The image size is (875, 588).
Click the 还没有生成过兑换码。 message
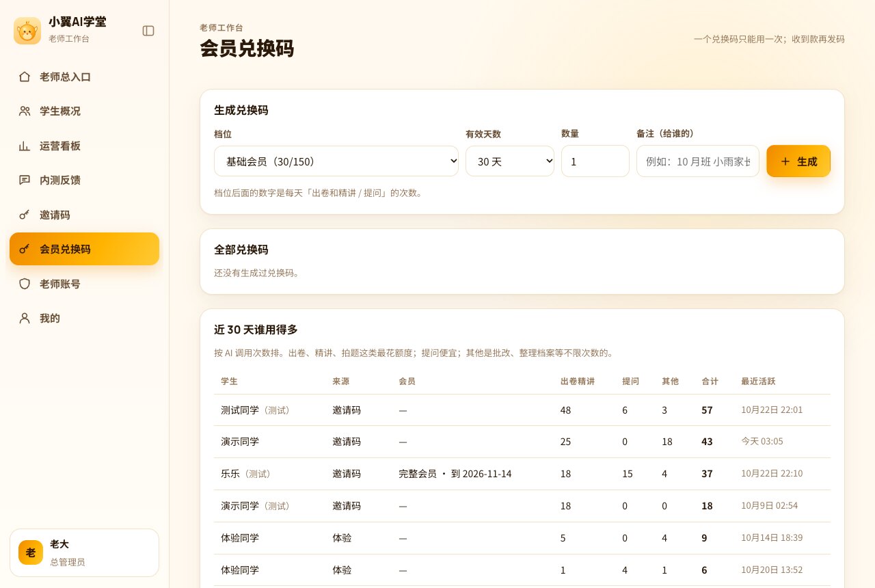coord(257,273)
